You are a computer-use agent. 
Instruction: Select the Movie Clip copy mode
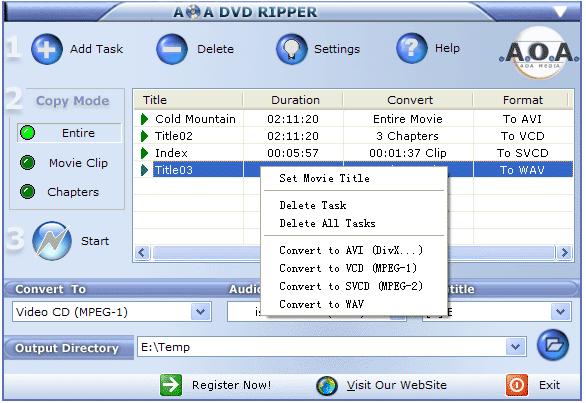[x=64, y=163]
